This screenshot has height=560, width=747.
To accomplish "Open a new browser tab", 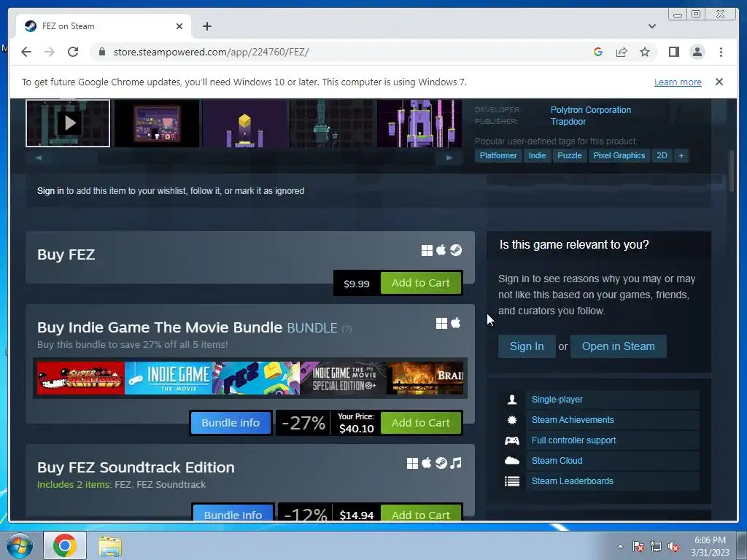I will pyautogui.click(x=206, y=26).
